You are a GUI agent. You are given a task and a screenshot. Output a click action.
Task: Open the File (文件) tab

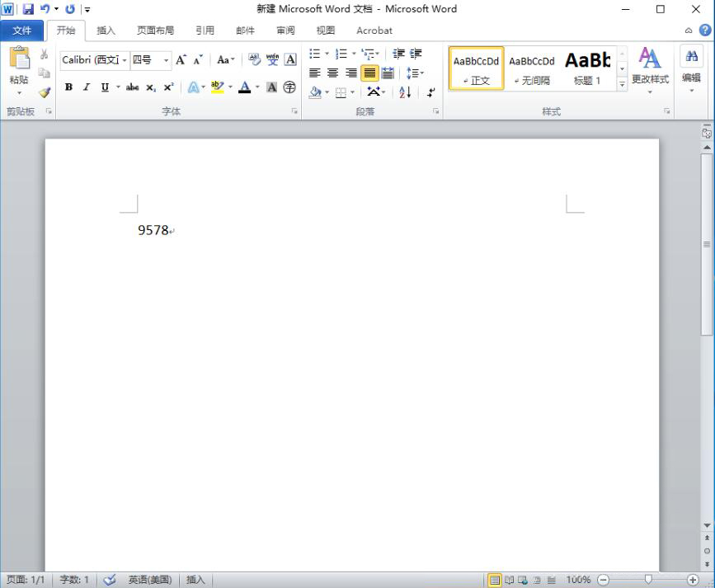click(22, 31)
